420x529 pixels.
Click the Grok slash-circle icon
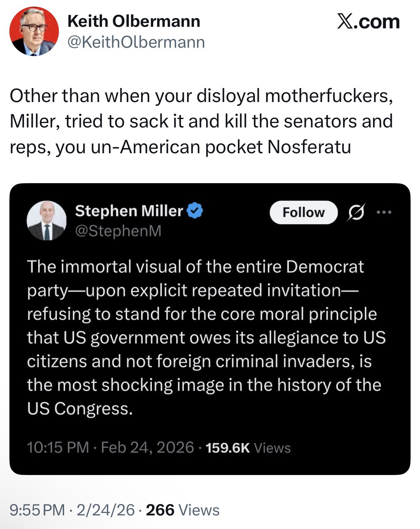[356, 212]
